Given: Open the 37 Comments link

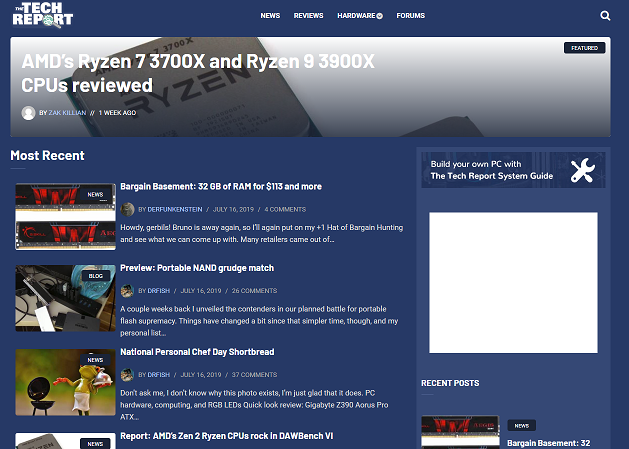Looking at the screenshot, I should [x=254, y=374].
